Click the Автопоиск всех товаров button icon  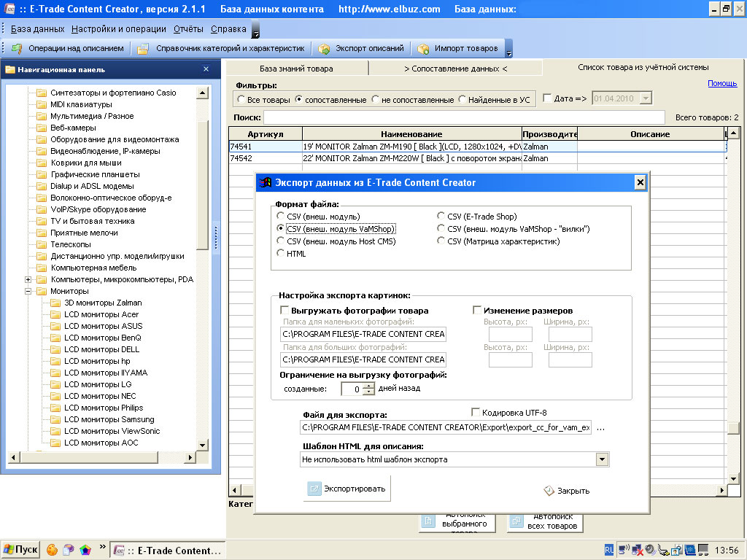pyautogui.click(x=516, y=521)
